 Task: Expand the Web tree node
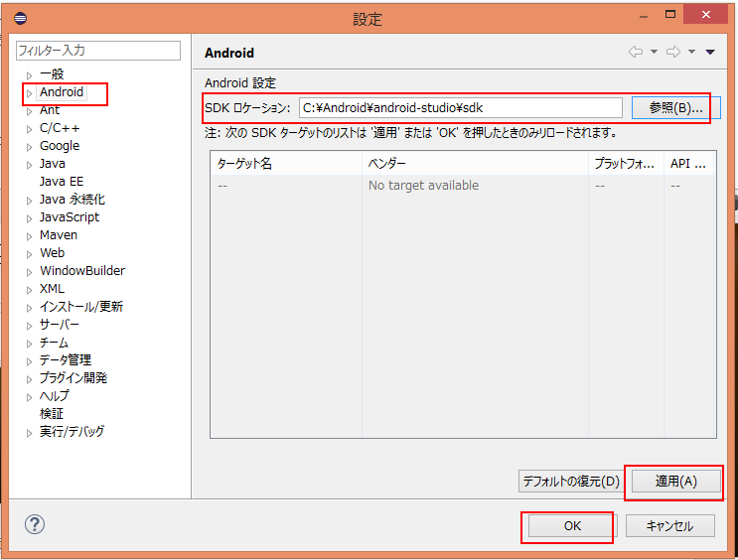29,254
